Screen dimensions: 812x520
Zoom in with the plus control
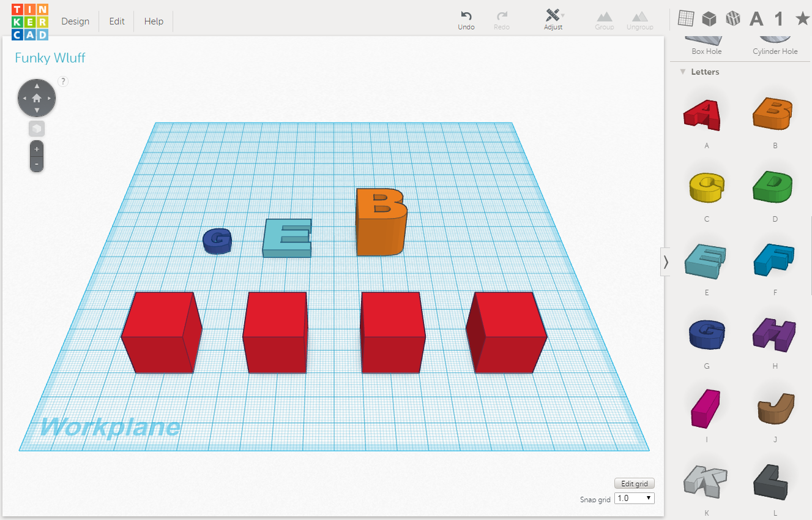tap(36, 148)
